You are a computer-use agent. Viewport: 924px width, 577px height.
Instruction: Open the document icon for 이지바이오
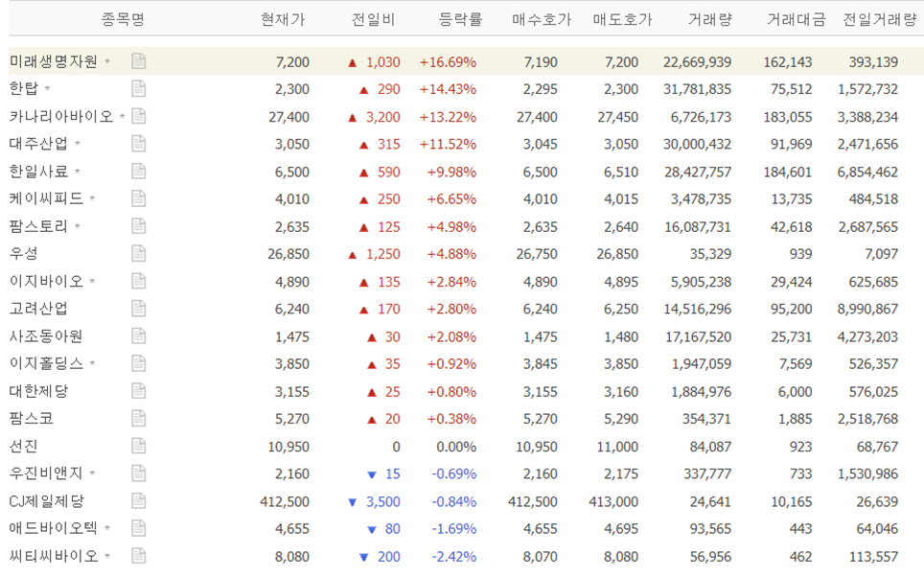[138, 281]
